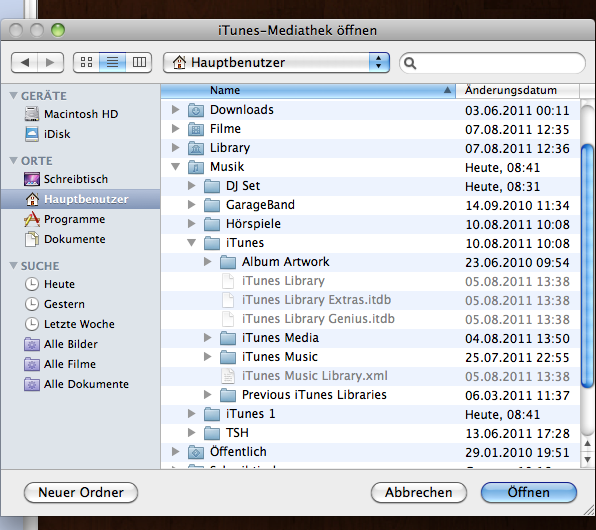Select the Filme folder icon
596x530 pixels.
tap(196, 129)
